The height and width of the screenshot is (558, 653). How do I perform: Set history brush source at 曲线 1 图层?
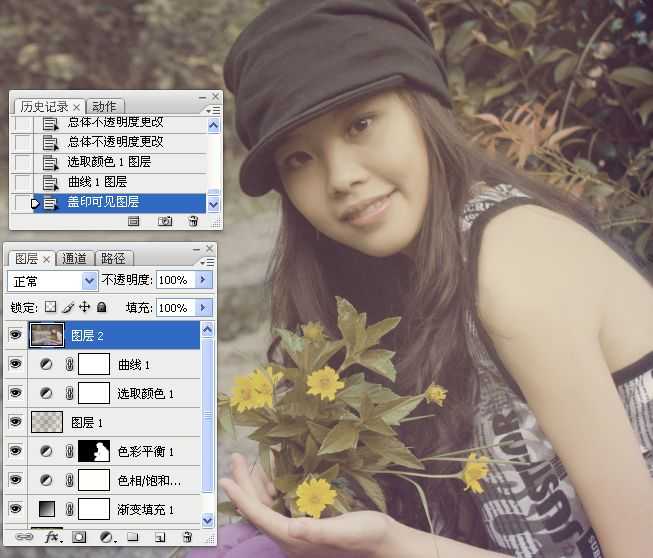click(x=22, y=182)
